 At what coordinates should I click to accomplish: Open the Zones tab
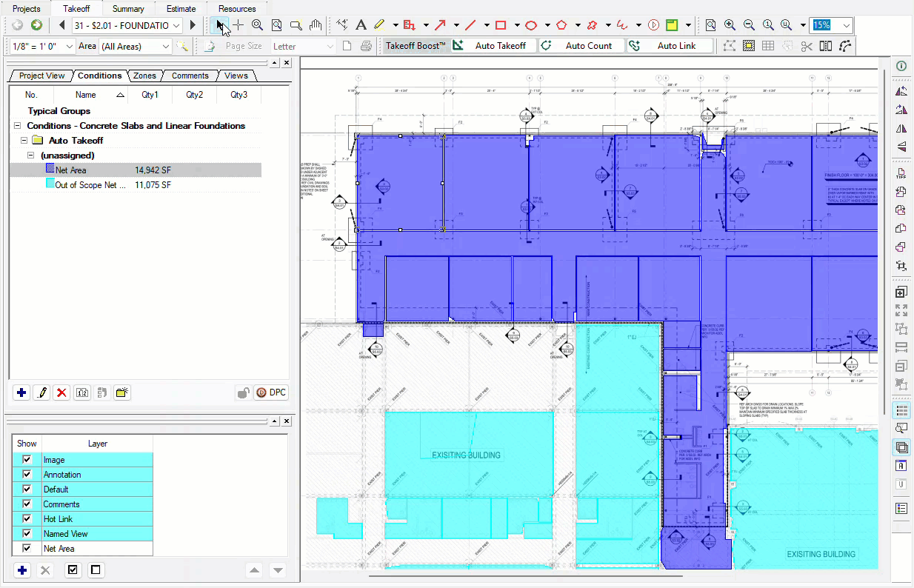coord(144,76)
